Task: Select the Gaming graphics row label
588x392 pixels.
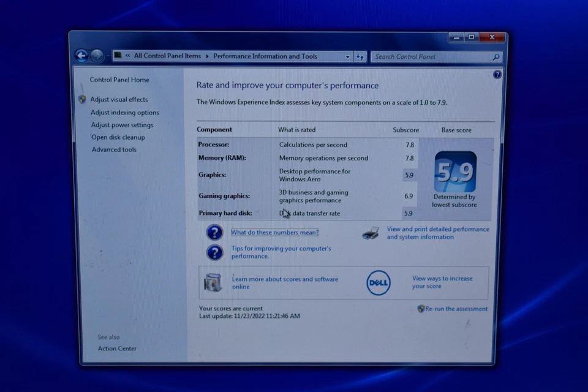Action: click(x=224, y=196)
